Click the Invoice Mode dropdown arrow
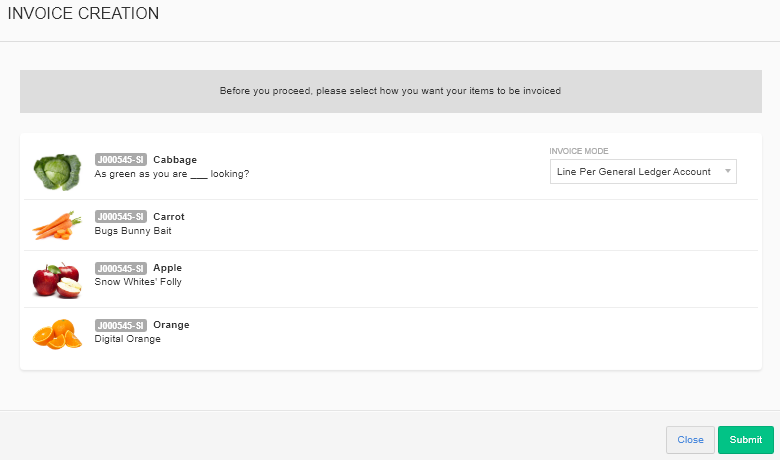This screenshot has width=780, height=460. (x=727, y=172)
